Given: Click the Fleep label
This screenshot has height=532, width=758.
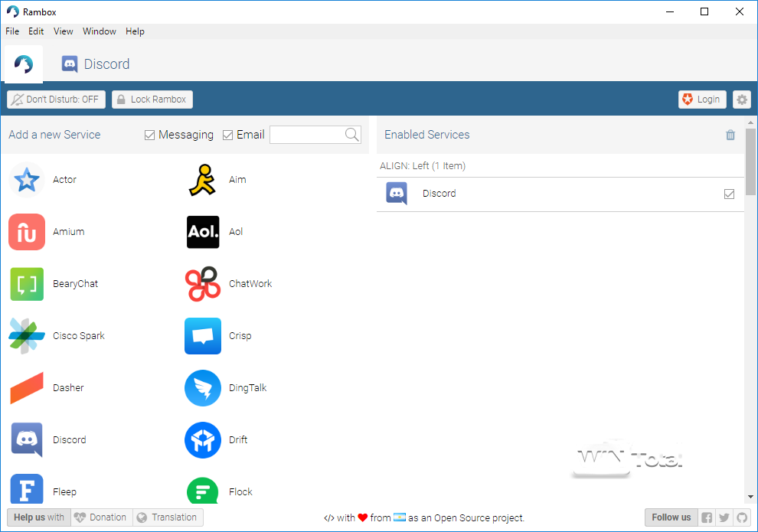Looking at the screenshot, I should pos(65,492).
